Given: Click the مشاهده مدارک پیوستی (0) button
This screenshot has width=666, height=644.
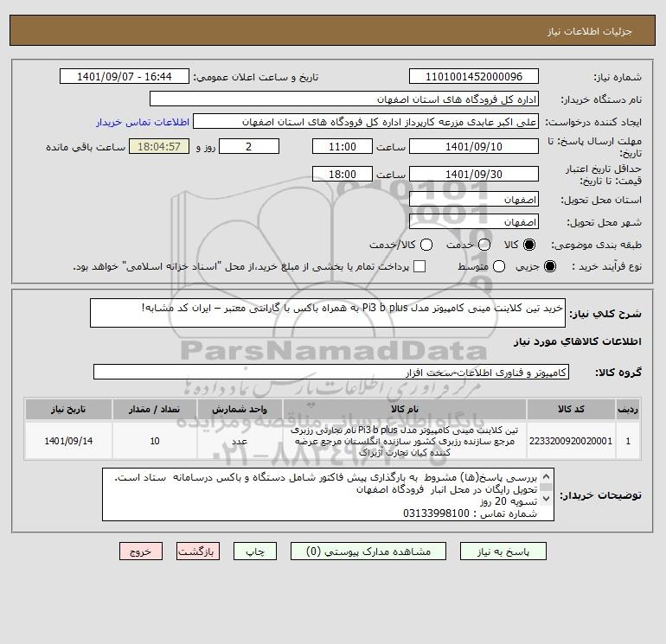Looking at the screenshot, I should click(x=368, y=552).
